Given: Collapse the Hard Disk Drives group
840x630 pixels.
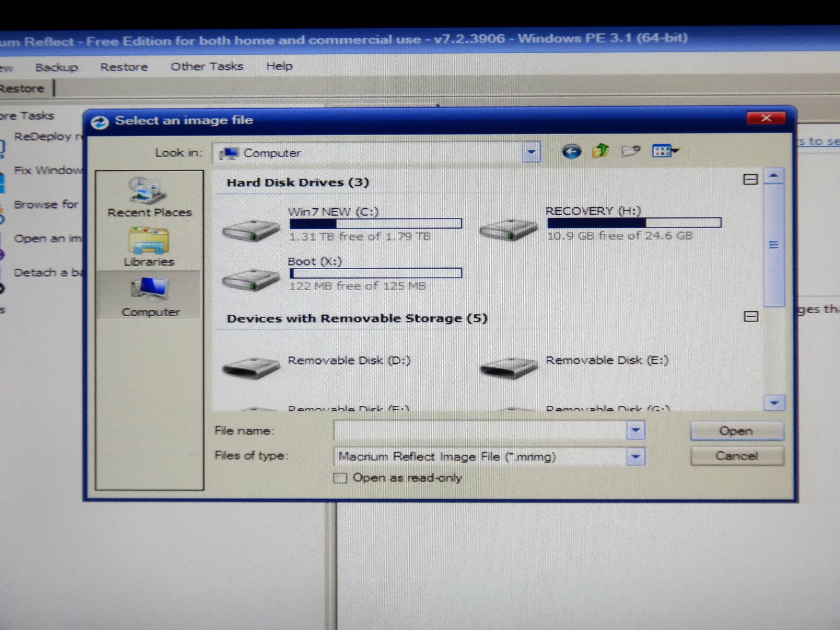Looking at the screenshot, I should 750,179.
